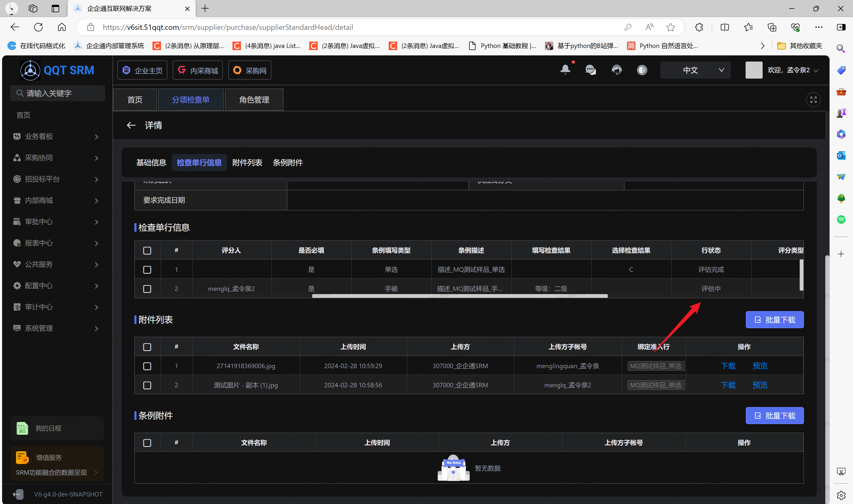Click 批量下载 in 附件列表 section
This screenshot has height=504, width=853.
[774, 320]
